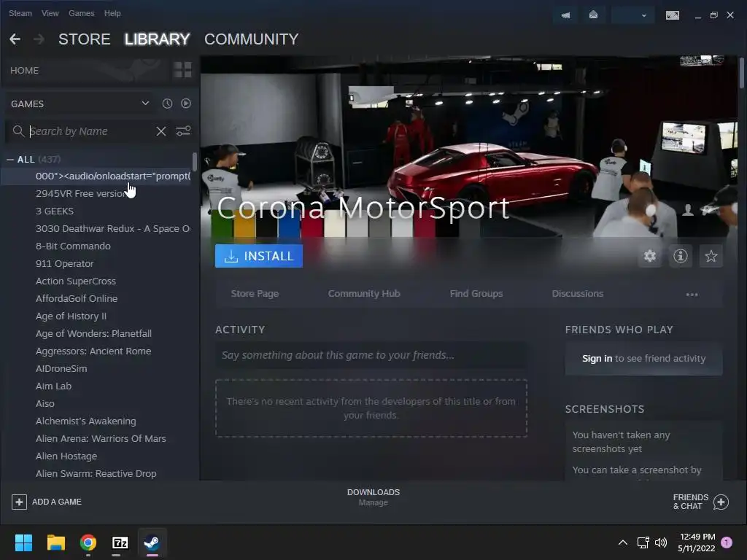This screenshot has width=747, height=560.
Task: Open advanced filter options icon
Action: pos(183,131)
